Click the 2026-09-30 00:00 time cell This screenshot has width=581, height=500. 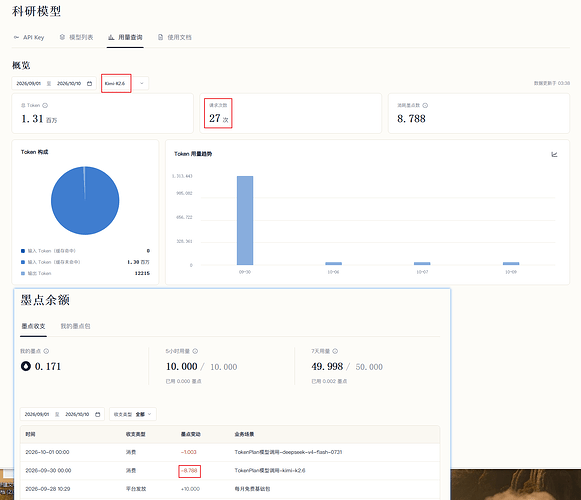(48, 470)
